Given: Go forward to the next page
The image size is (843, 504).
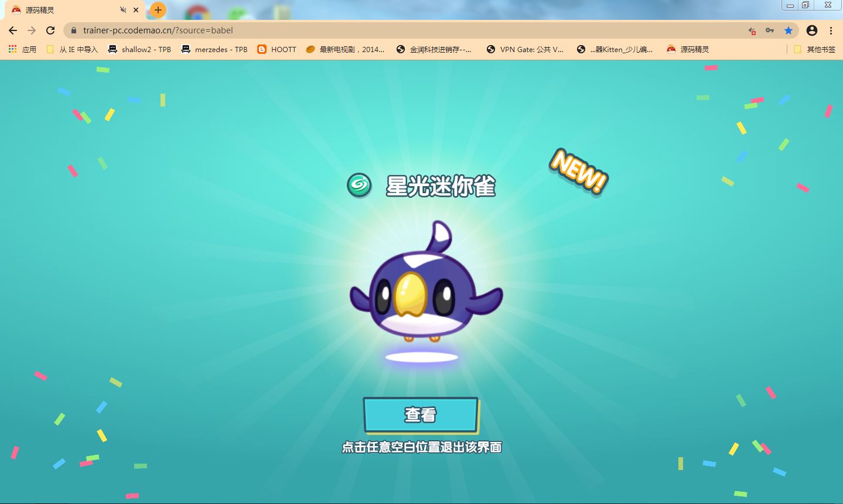Looking at the screenshot, I should click(x=32, y=30).
